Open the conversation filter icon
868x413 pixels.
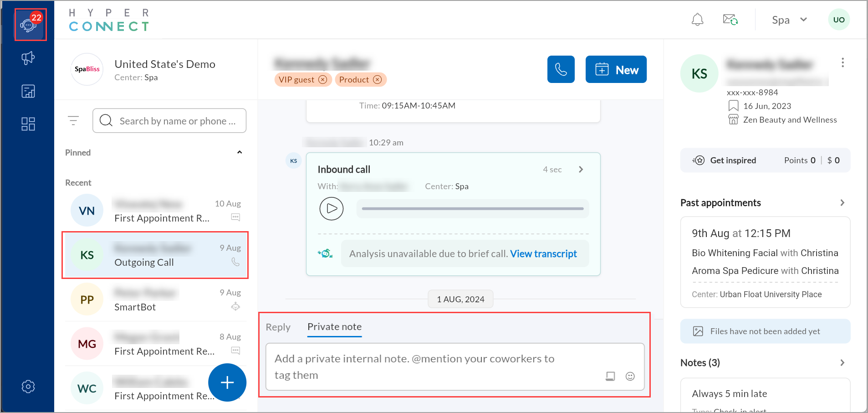73,121
